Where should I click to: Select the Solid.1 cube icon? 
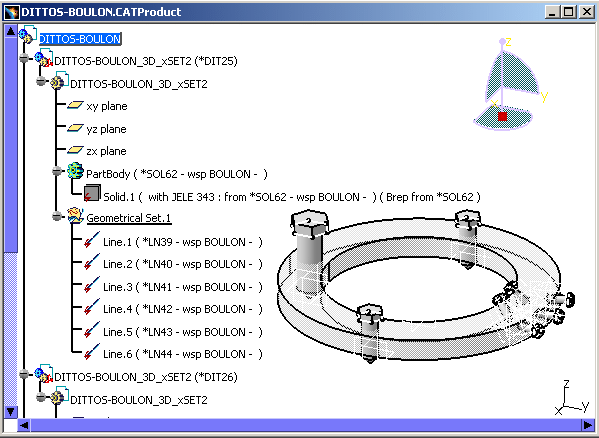pos(92,193)
